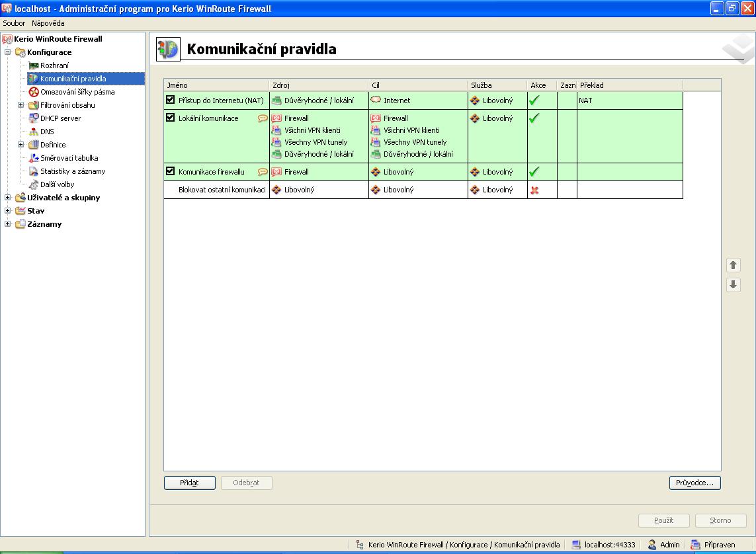
Task: Click the Omezování šířky pásma icon
Action: [33, 92]
